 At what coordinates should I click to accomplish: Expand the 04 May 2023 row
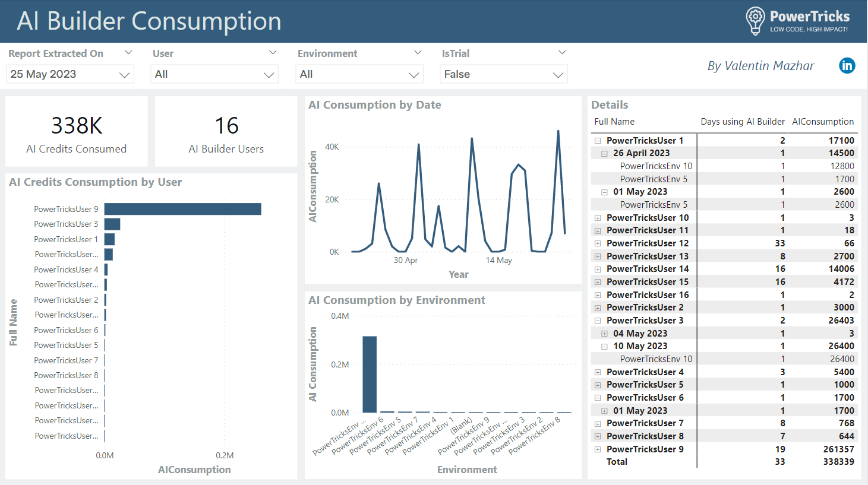pyautogui.click(x=604, y=334)
